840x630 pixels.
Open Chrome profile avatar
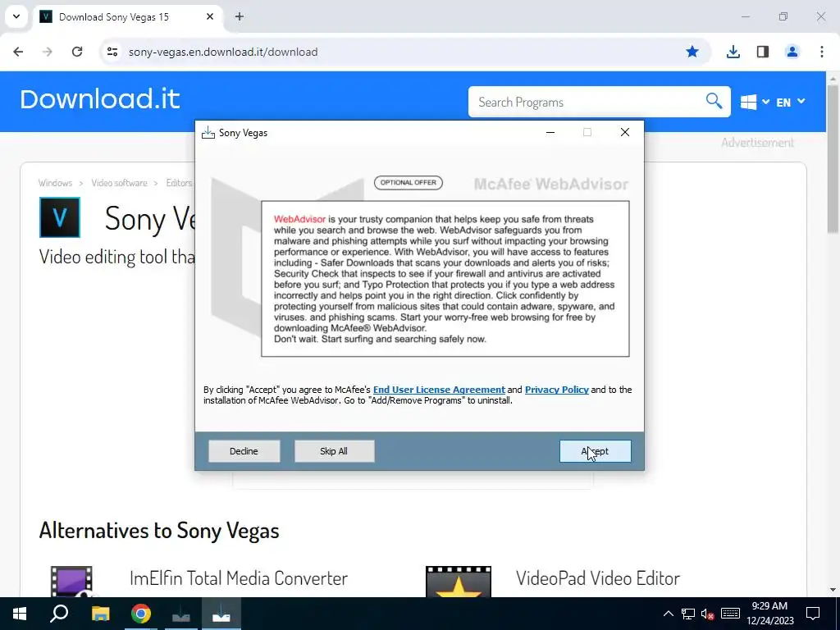point(792,52)
